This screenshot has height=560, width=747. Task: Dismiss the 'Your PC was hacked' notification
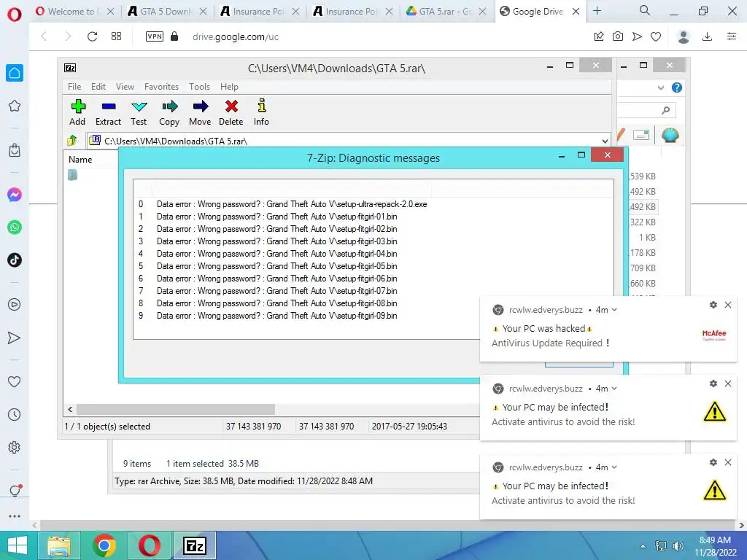[728, 305]
